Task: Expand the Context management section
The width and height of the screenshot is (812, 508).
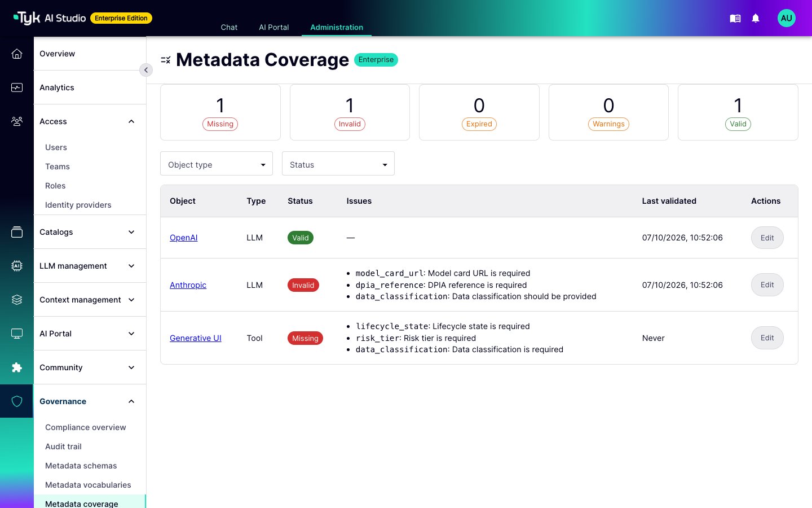Action: (90, 300)
